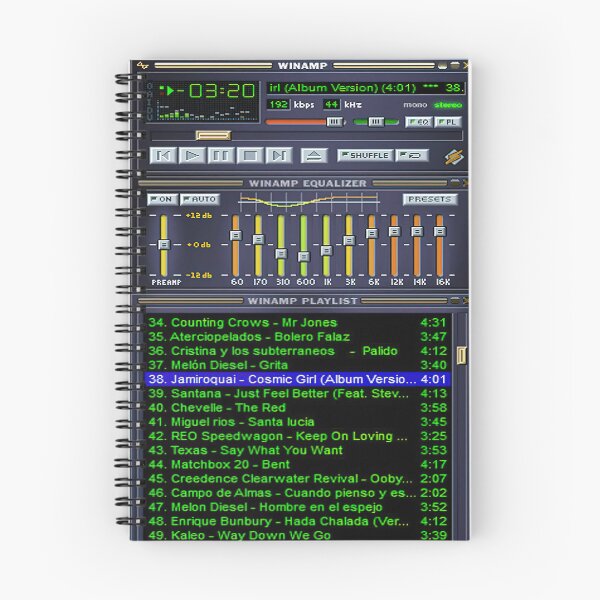Select track 45 Creedence Clearwater Revival
Image resolution: width=600 pixels, height=600 pixels.
tap(298, 478)
